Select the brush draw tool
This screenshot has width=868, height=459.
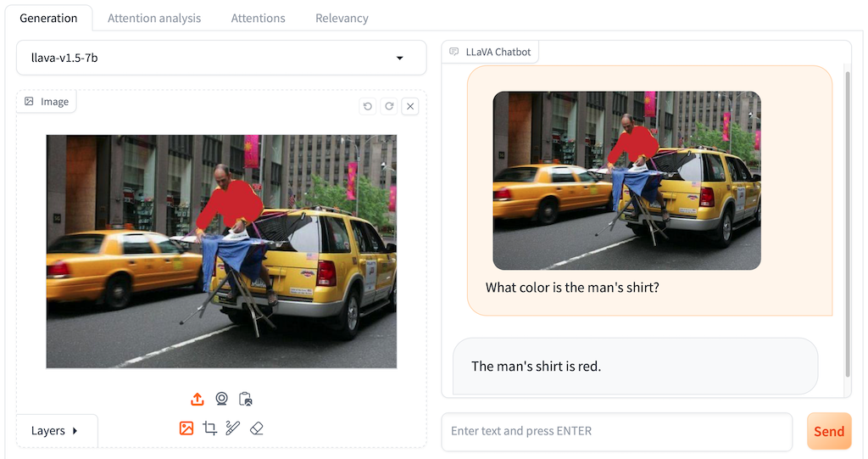[x=233, y=428]
